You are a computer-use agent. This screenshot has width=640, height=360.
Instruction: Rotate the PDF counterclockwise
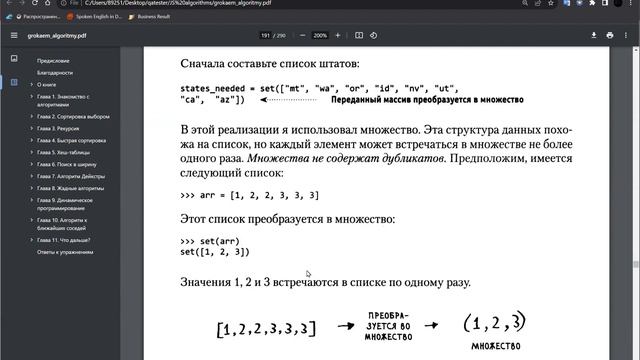[x=373, y=36]
